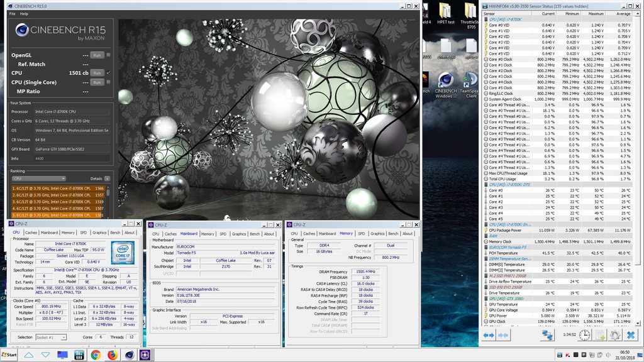This screenshot has width=644, height=362.
Task: Open About tab in the Memory CPU-Z window
Action: point(408,234)
